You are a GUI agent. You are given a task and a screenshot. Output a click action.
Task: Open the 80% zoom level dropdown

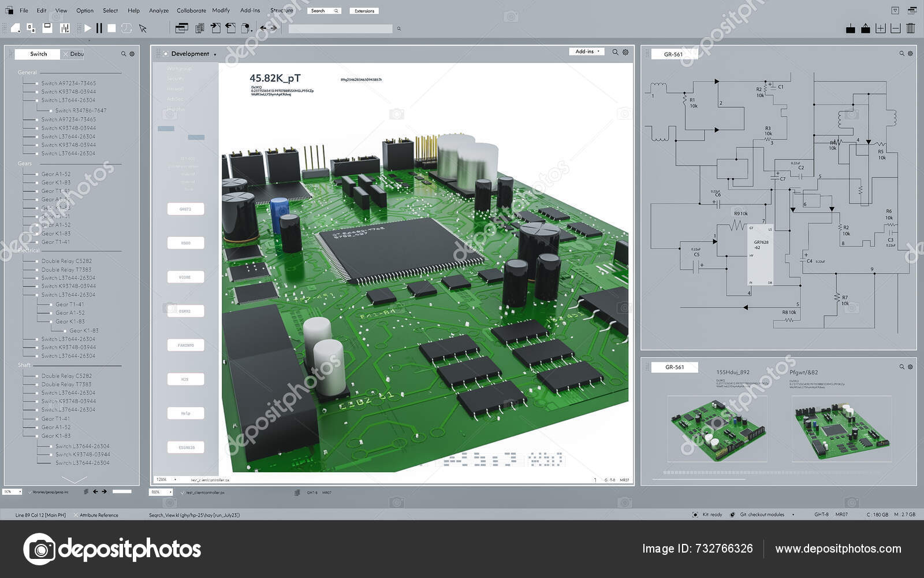pos(162,492)
